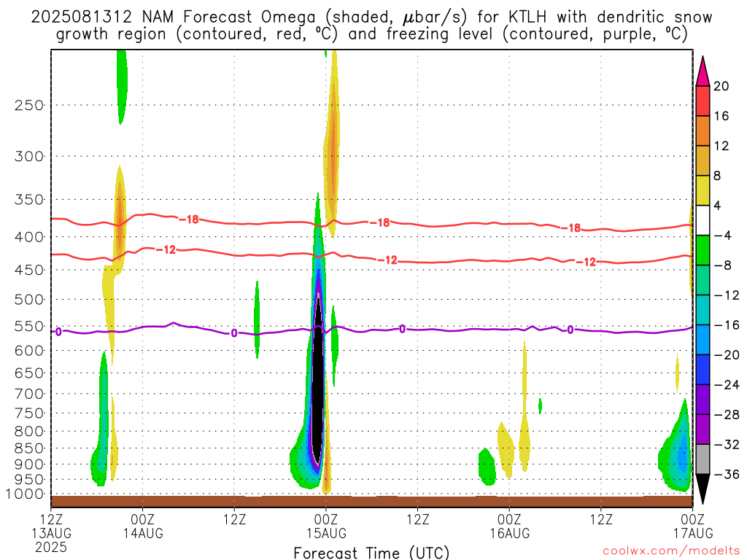
Task: Click the rightmost '-18' red contour label
Action: (x=570, y=228)
